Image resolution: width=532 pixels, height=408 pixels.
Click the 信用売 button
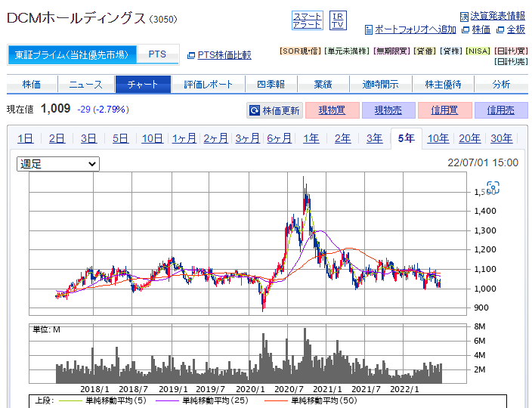click(x=501, y=110)
